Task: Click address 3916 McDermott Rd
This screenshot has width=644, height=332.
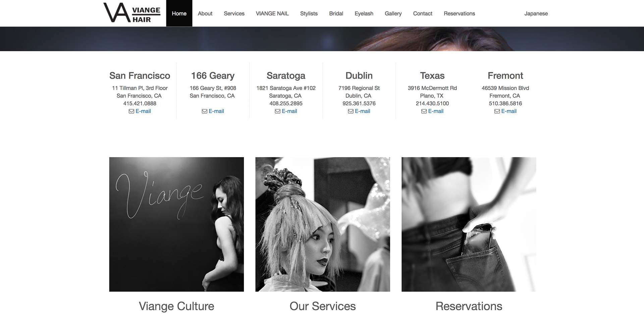Action: coord(432,88)
